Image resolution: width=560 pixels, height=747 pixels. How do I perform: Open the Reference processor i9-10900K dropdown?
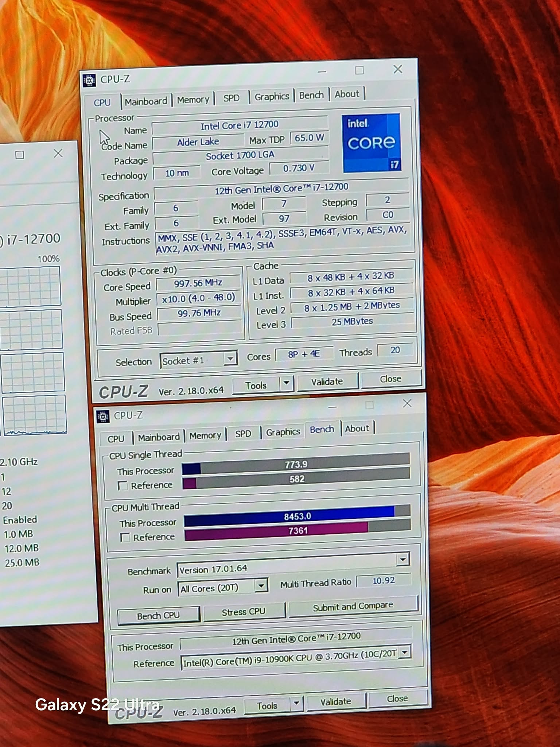click(405, 652)
